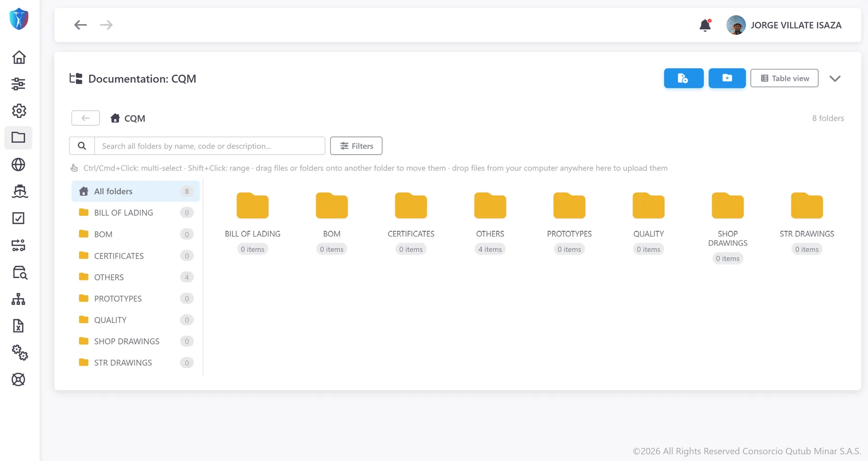Open the org chart hierarchy sidebar icon
Image resolution: width=868 pixels, height=461 pixels.
click(x=18, y=299)
